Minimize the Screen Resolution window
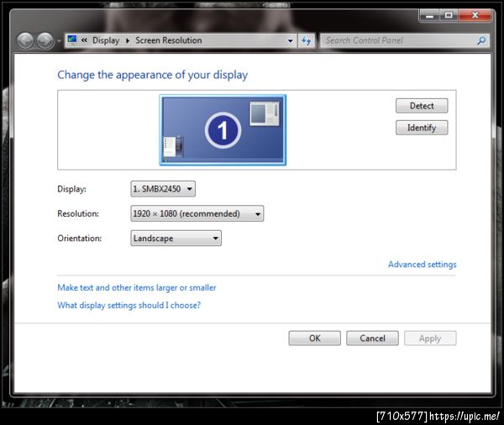Viewport: 504px width, 425px height. 429,15
